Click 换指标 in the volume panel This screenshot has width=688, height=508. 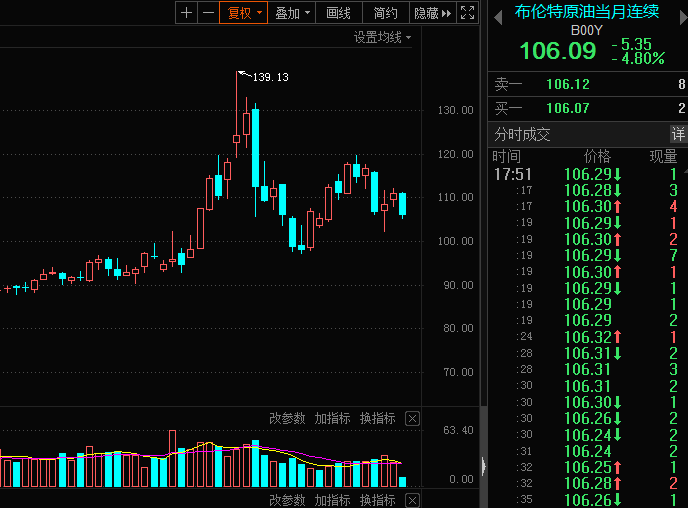377,418
